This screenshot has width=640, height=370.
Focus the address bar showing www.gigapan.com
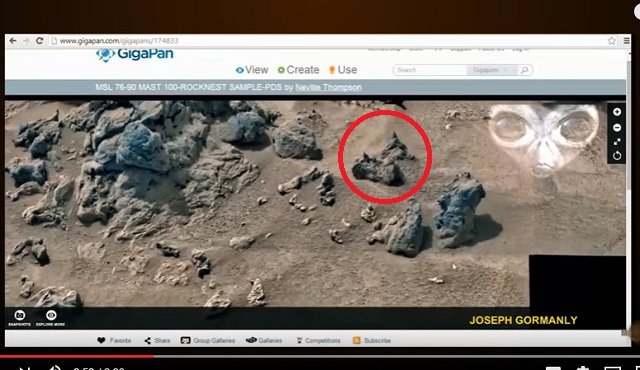(327, 41)
